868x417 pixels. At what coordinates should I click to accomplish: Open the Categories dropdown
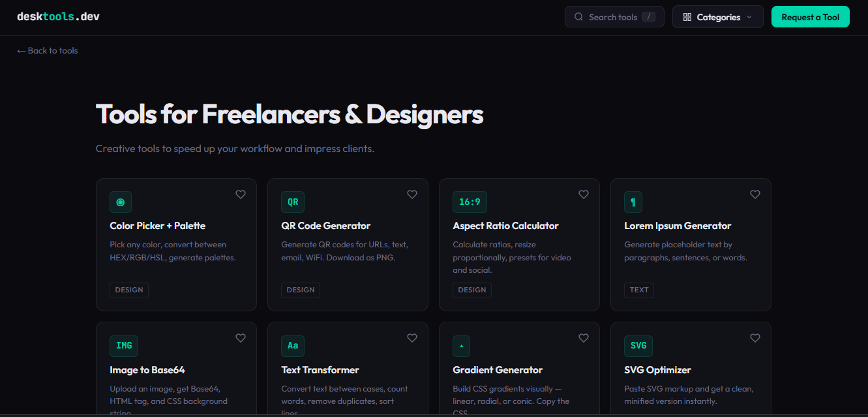(717, 16)
